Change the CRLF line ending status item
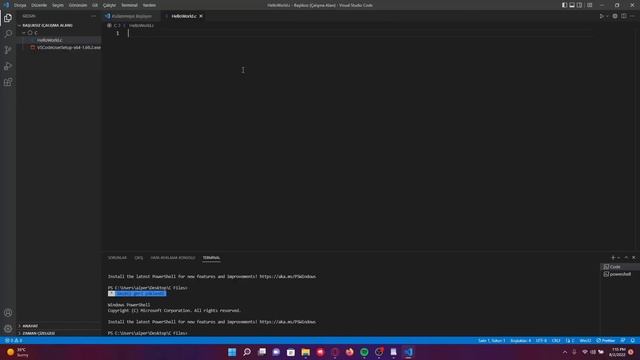 pyautogui.click(x=556, y=340)
